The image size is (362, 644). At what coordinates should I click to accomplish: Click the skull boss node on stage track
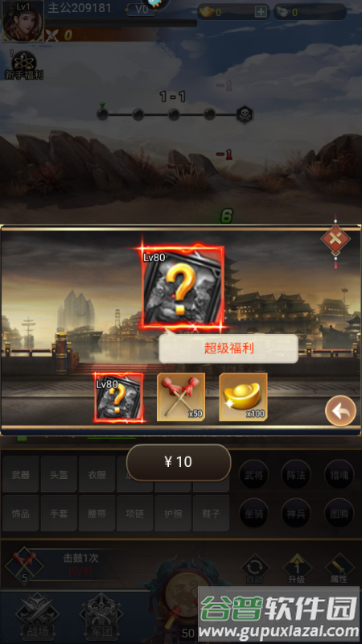(245, 114)
